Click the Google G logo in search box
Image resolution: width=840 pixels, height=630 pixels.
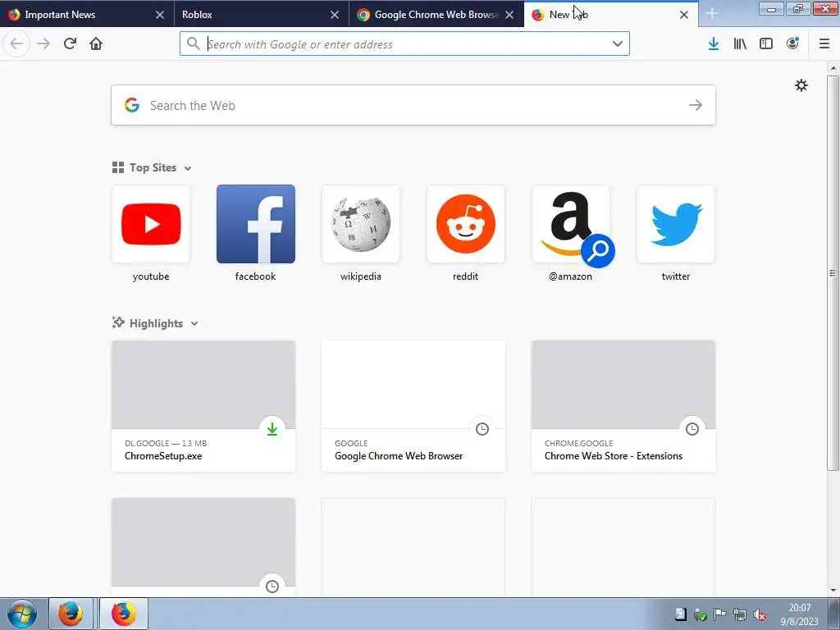132,105
